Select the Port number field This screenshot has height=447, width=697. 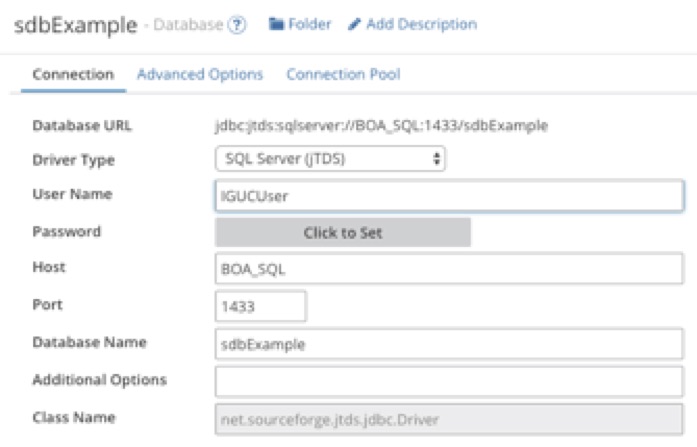point(260,307)
